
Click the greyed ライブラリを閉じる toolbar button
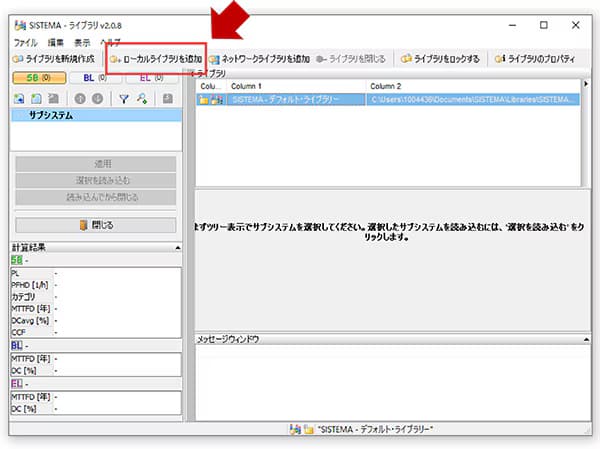pos(351,59)
